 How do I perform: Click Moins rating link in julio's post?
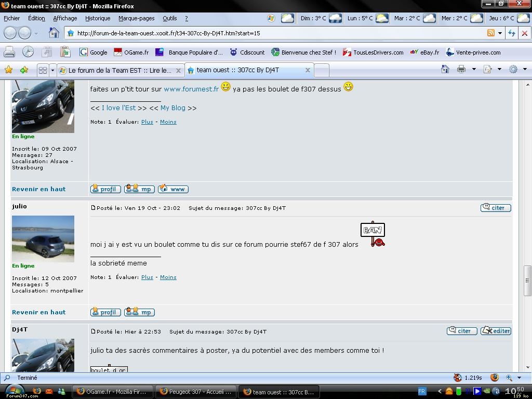168,277
